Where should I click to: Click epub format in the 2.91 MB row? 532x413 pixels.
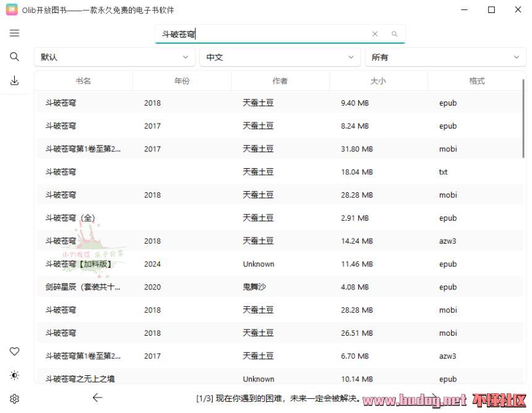pos(448,218)
